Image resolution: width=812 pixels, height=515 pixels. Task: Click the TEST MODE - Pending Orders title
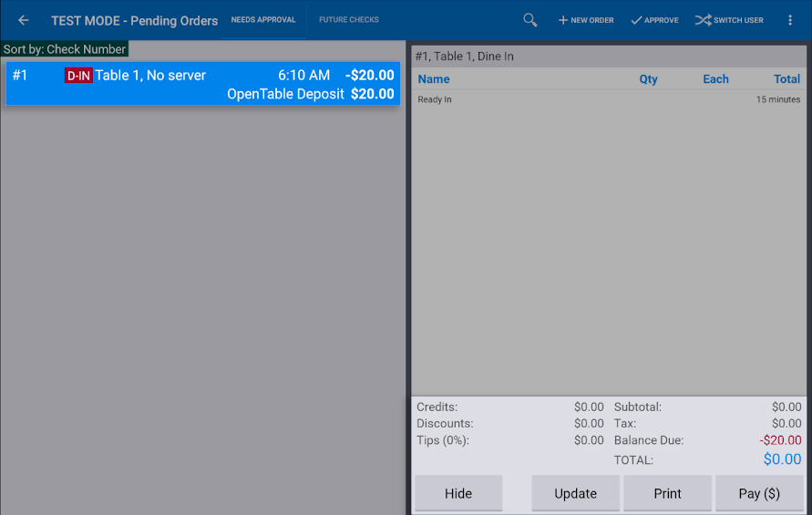134,21
